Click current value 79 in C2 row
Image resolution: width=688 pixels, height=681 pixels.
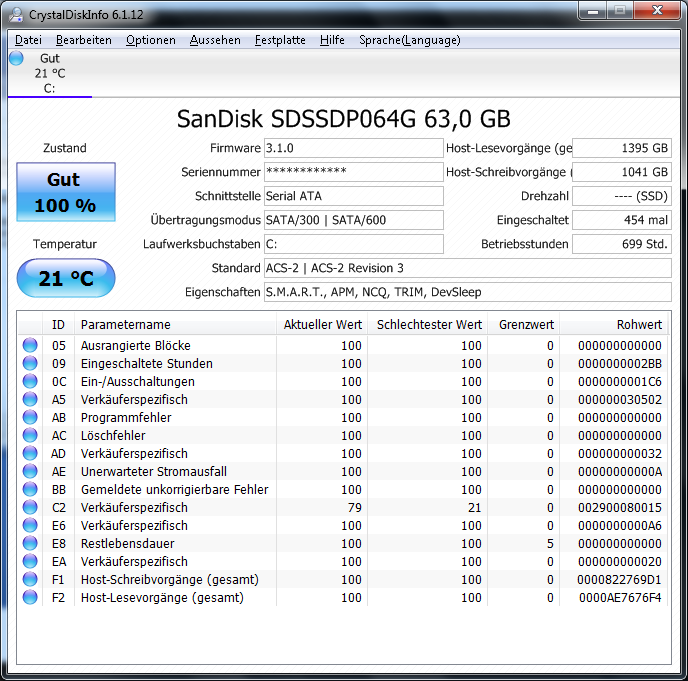point(355,508)
